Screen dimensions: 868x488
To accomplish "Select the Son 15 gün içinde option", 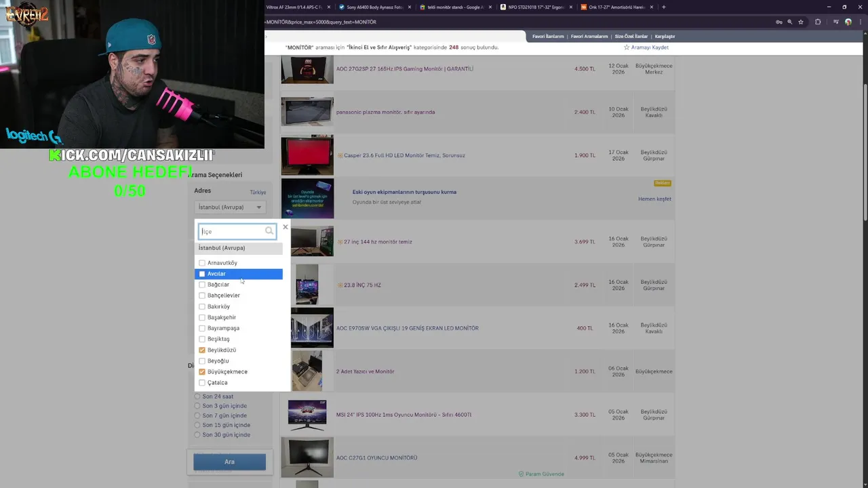I will click(x=197, y=425).
